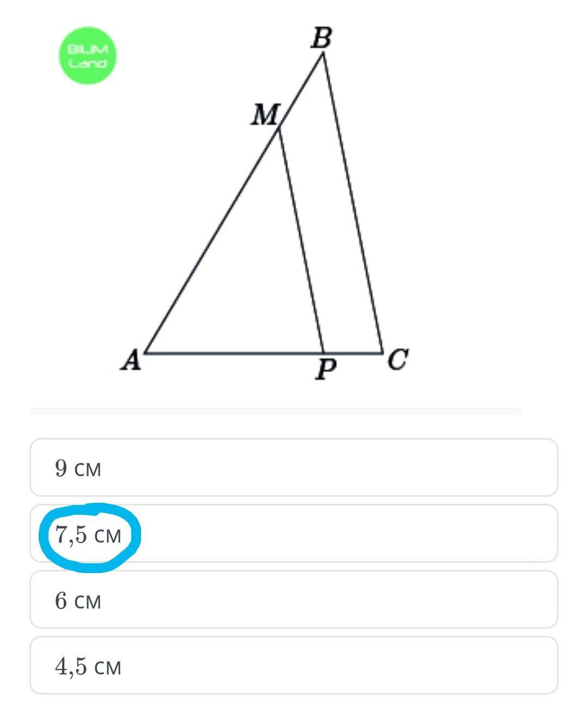
Task: Click the green BILIM Land logo
Action: click(x=87, y=56)
